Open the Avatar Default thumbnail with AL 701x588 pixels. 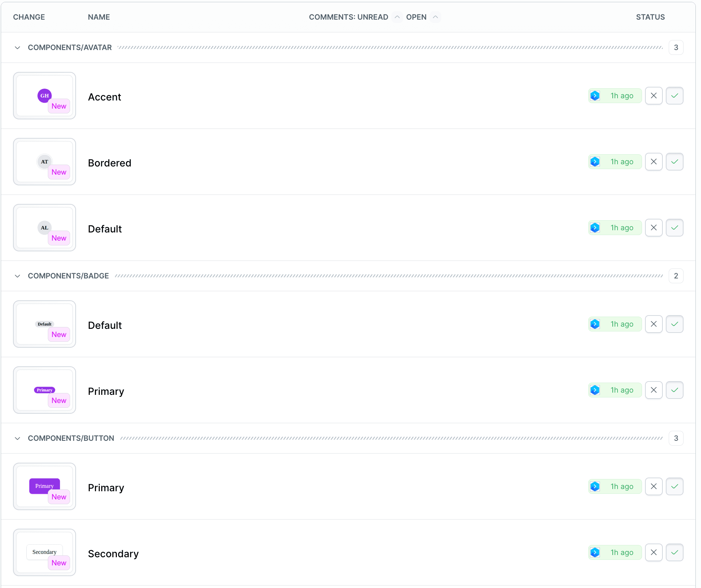click(x=45, y=228)
